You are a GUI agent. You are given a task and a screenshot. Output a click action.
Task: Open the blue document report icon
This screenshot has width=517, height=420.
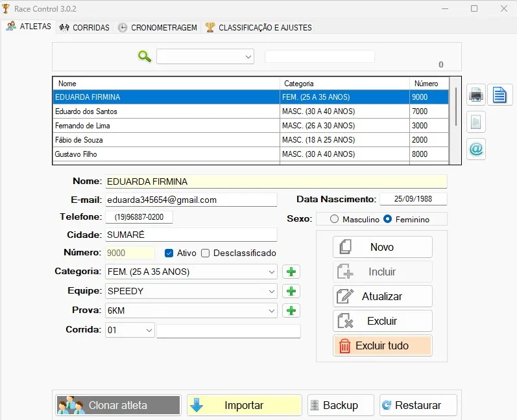pos(499,95)
